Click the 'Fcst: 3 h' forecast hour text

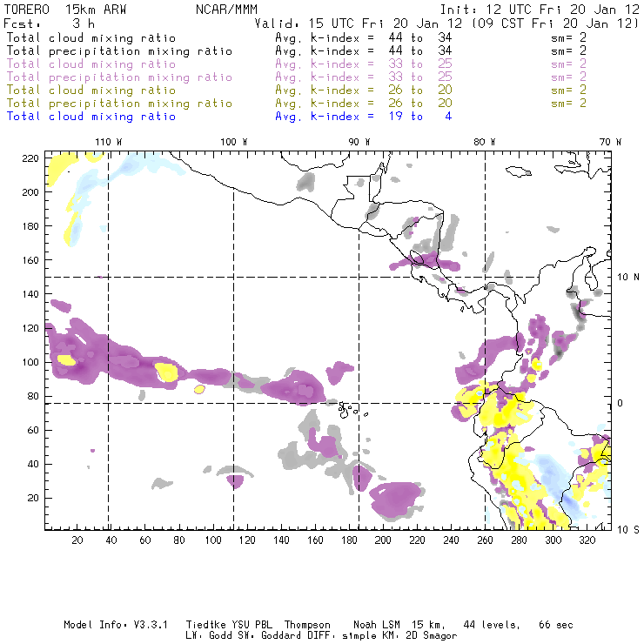click(x=50, y=23)
